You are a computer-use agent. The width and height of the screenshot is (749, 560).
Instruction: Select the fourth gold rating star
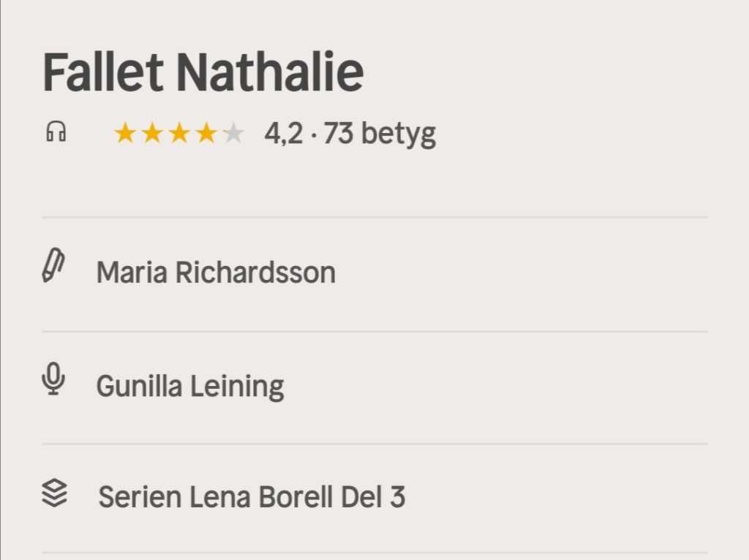206,133
